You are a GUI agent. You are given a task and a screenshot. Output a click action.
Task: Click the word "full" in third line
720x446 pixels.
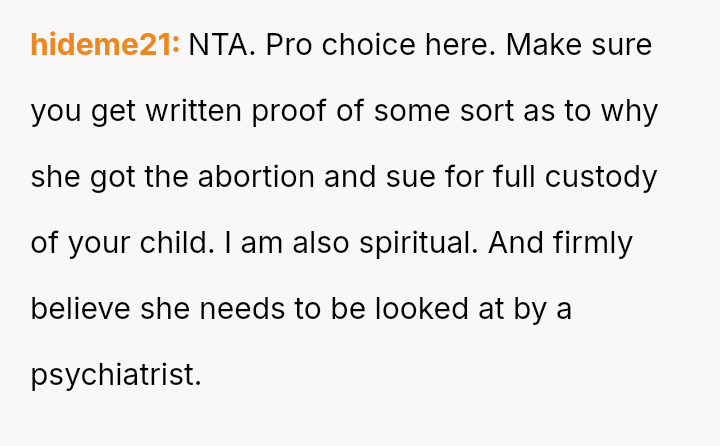click(514, 177)
